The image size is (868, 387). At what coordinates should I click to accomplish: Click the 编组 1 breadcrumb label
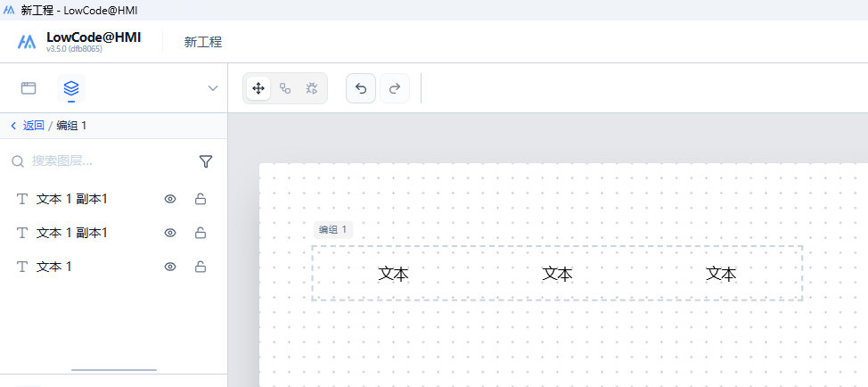71,126
